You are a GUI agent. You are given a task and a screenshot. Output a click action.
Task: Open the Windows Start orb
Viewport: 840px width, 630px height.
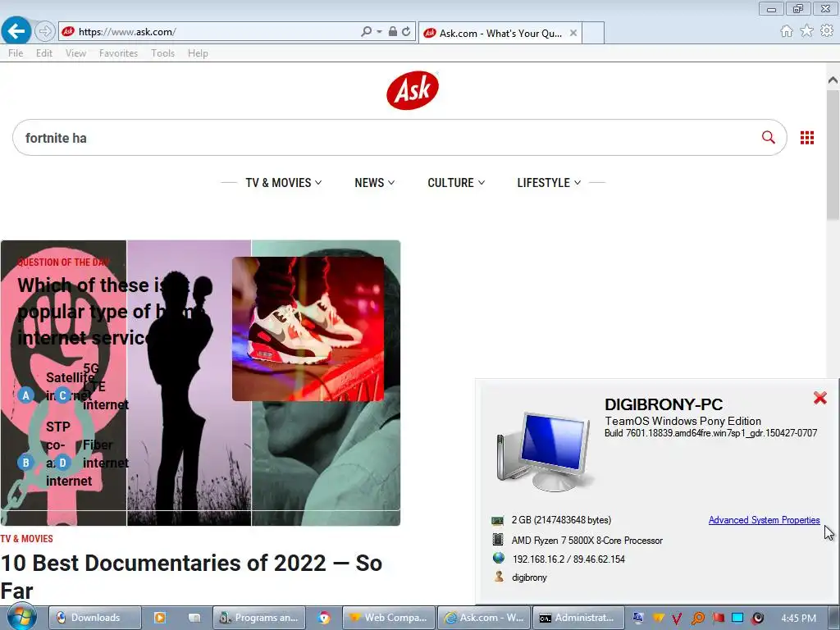point(21,617)
